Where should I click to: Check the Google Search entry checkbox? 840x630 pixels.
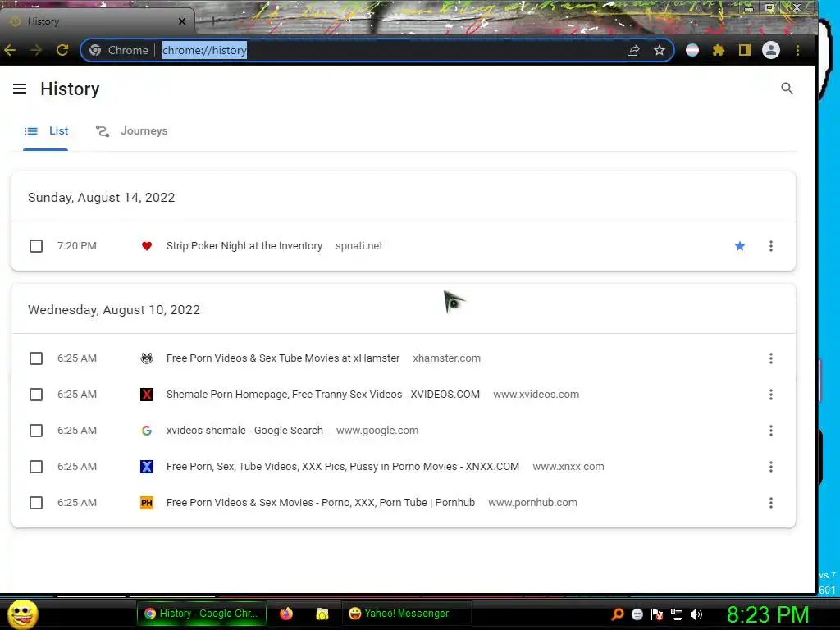(36, 431)
